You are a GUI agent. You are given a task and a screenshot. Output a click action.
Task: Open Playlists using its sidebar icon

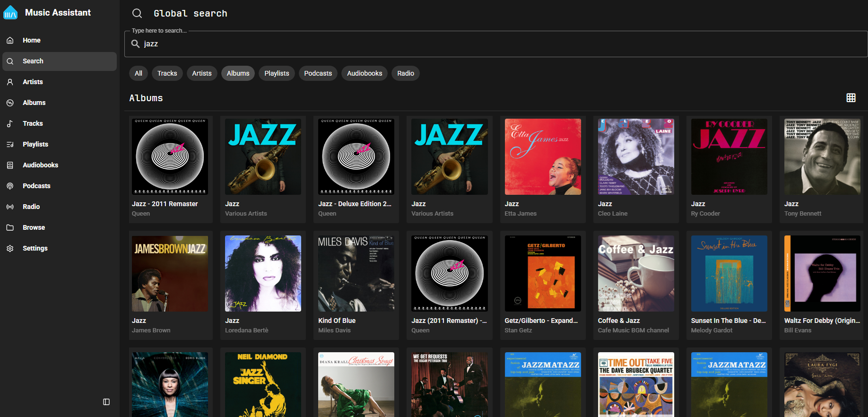click(10, 144)
